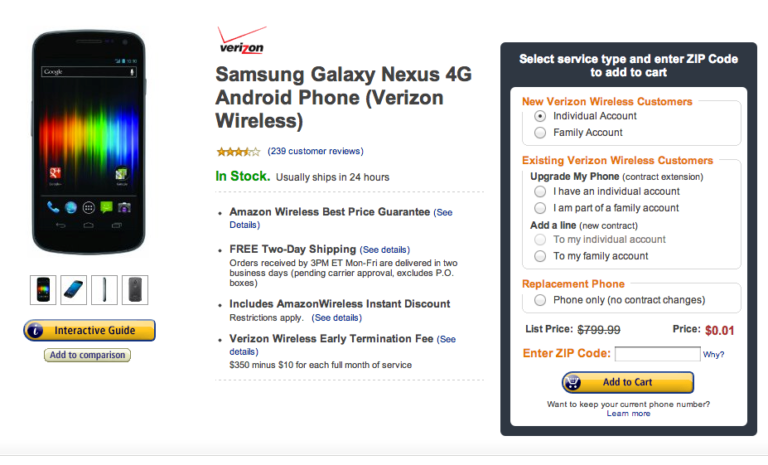Image resolution: width=768 pixels, height=465 pixels.
Task: Click the ZIP Code input field
Action: (657, 354)
